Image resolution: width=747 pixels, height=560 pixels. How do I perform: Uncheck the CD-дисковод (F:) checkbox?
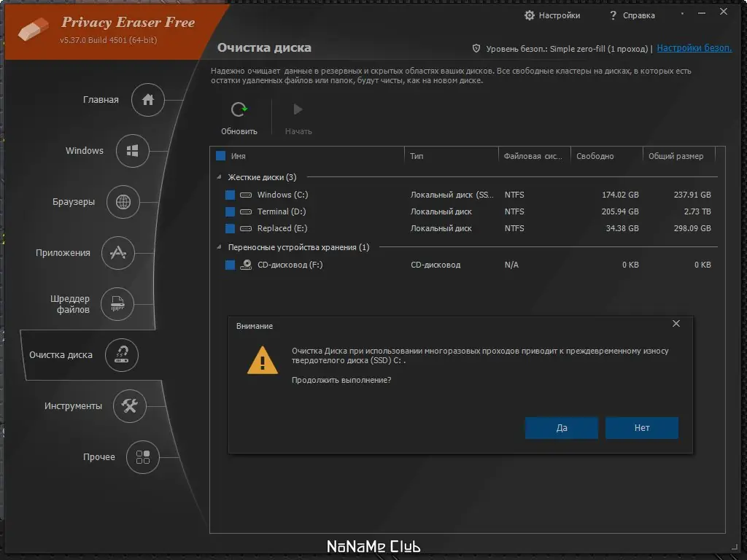(x=230, y=265)
